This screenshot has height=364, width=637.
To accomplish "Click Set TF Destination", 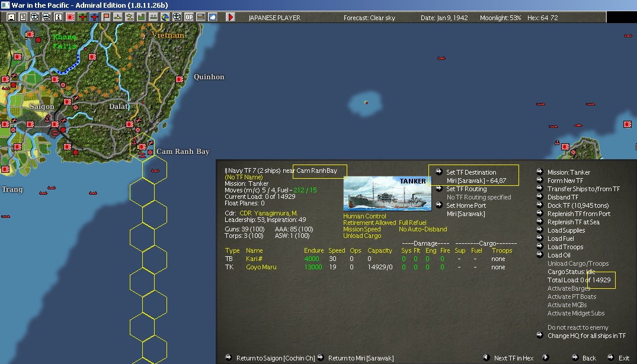I will (x=471, y=172).
